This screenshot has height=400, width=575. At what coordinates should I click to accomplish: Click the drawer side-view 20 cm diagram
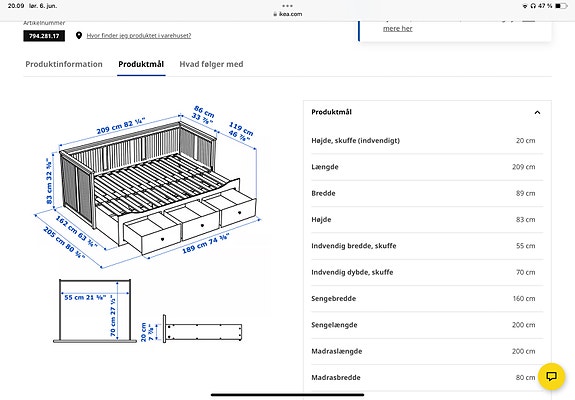(x=191, y=328)
